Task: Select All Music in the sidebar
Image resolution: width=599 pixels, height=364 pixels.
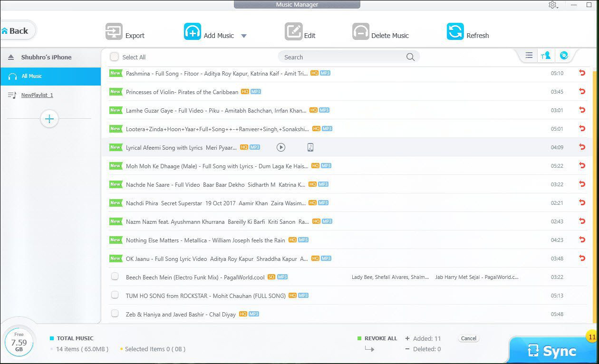Action: tap(50, 76)
